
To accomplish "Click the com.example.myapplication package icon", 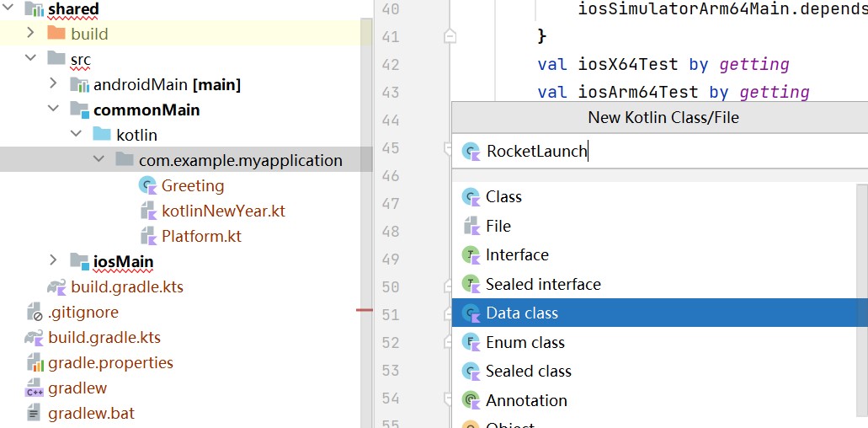I will 125,160.
